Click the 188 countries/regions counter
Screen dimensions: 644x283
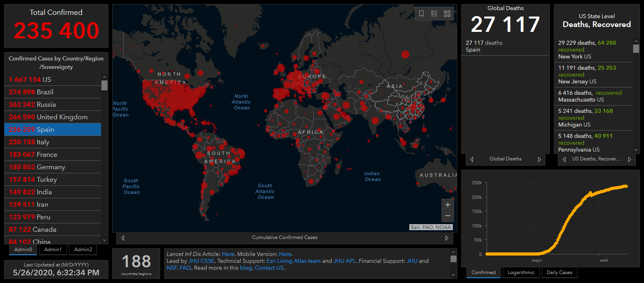(x=136, y=264)
